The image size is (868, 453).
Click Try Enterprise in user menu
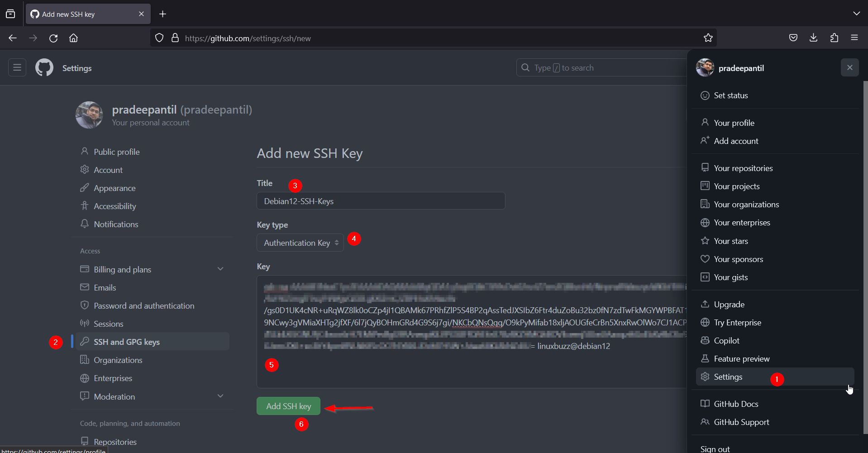coord(775,322)
